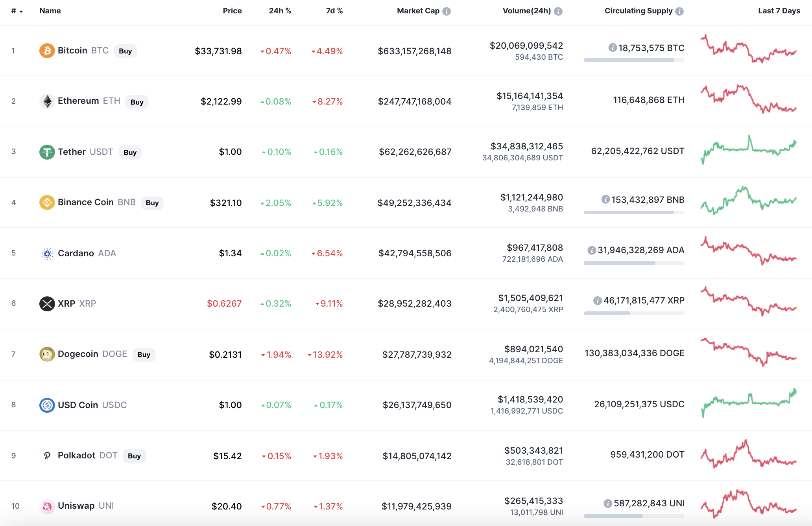Open Binance Coin 7-day sparkline chart
The height and width of the screenshot is (526, 812).
(x=748, y=200)
